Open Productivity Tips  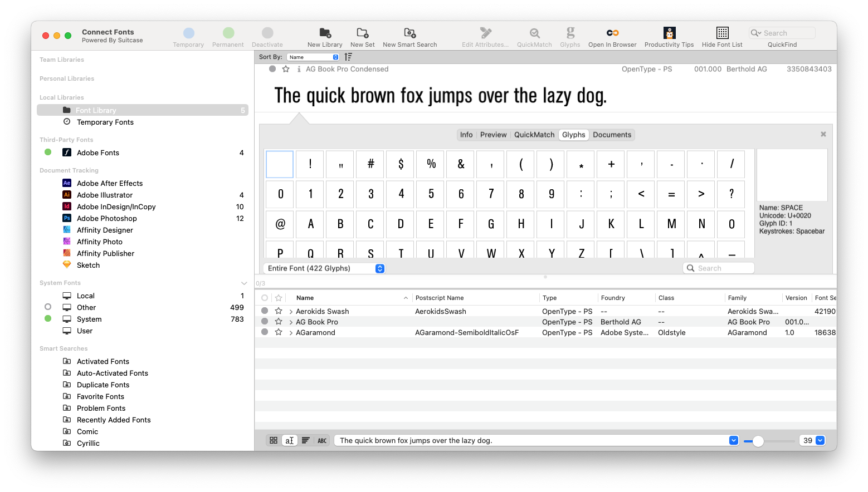669,33
